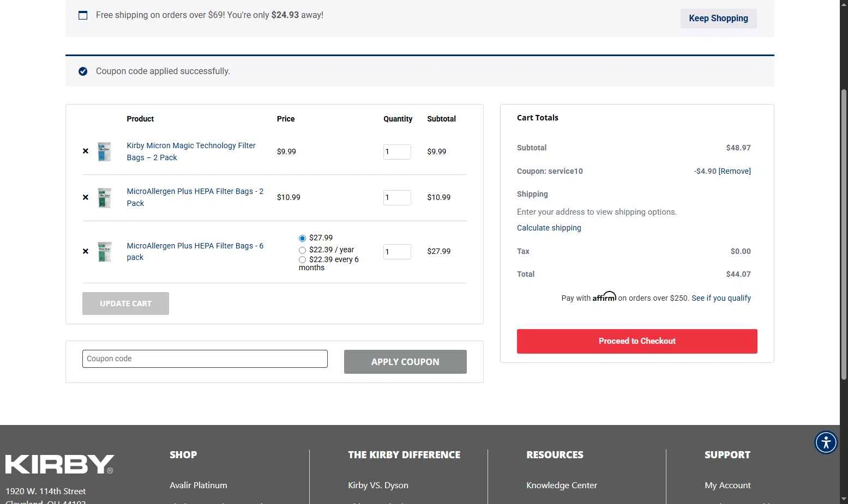Image resolution: width=848 pixels, height=504 pixels.
Task: Click the Cart Totals total value $44.07
Action: [x=738, y=274]
